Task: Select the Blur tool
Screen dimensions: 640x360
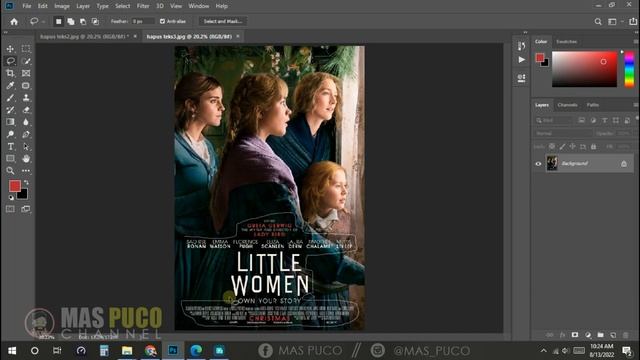Action: tap(26, 122)
